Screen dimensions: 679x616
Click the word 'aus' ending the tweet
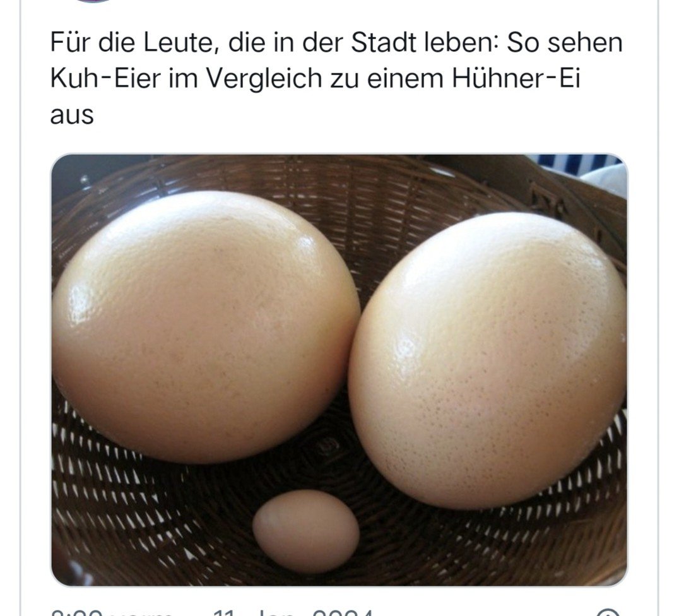click(x=72, y=115)
